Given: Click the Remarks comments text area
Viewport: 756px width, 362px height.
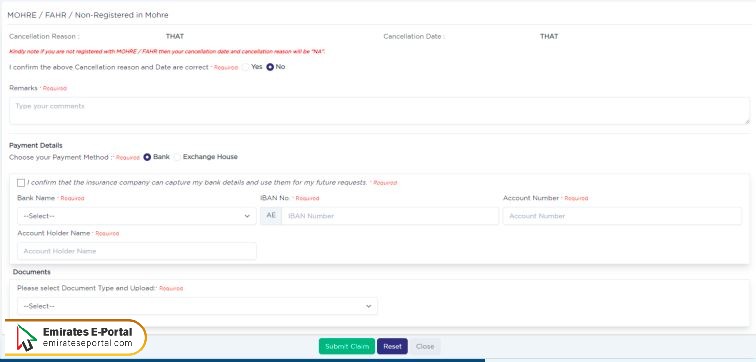Looking at the screenshot, I should click(379, 111).
